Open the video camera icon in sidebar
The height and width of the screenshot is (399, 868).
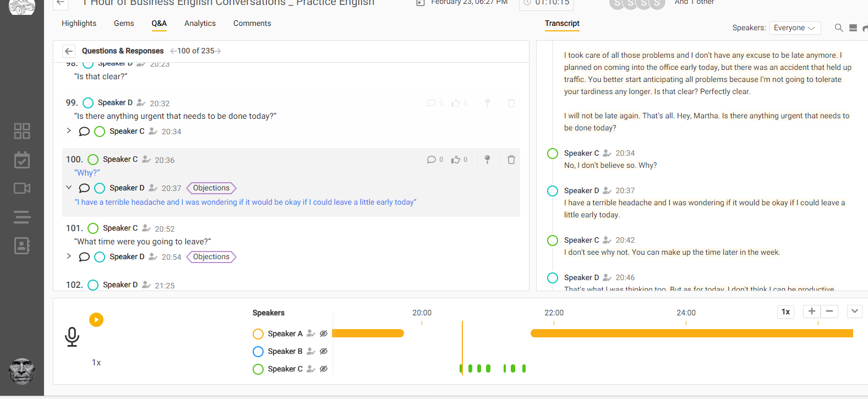tap(22, 188)
